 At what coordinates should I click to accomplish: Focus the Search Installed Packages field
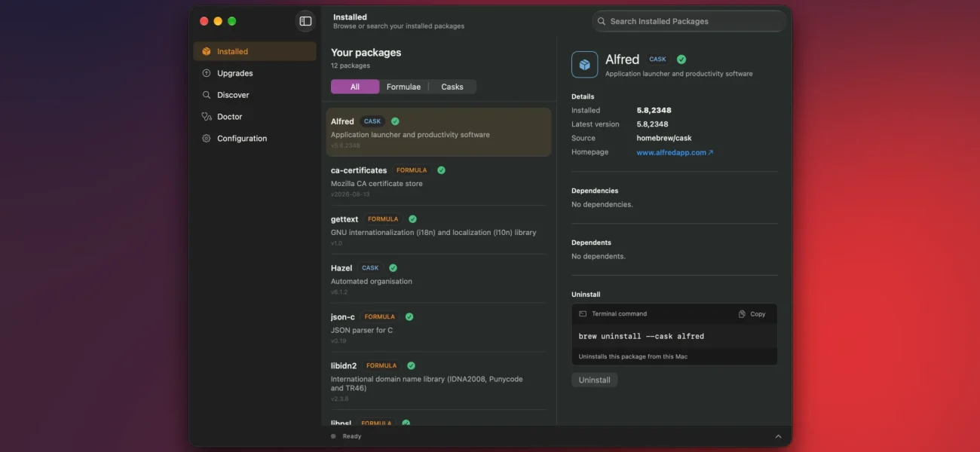[689, 21]
